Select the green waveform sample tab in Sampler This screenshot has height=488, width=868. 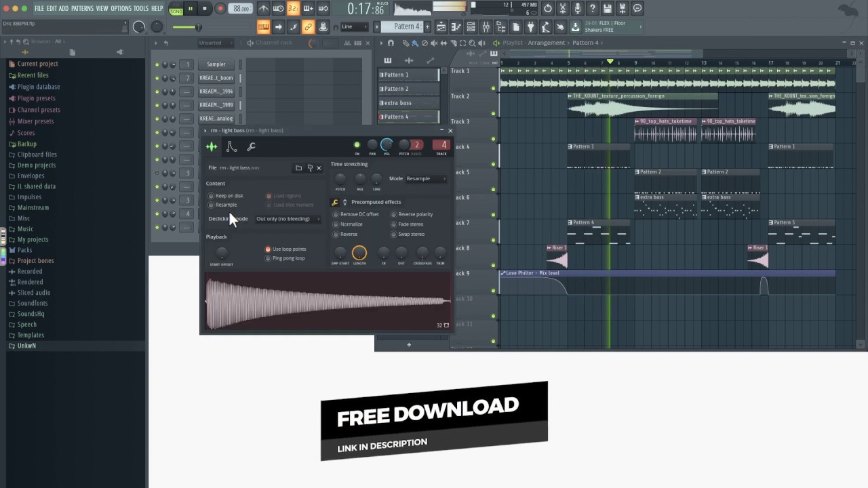coord(212,146)
